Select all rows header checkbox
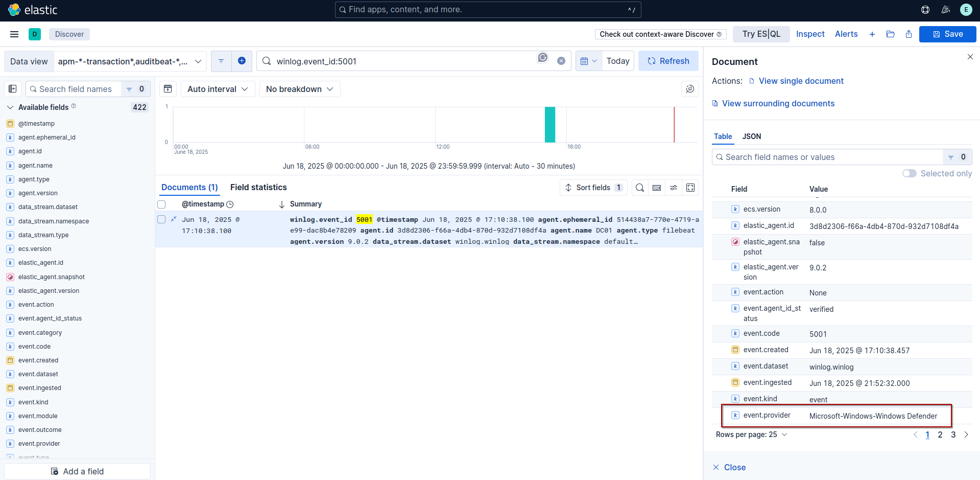980x480 pixels. [161, 204]
